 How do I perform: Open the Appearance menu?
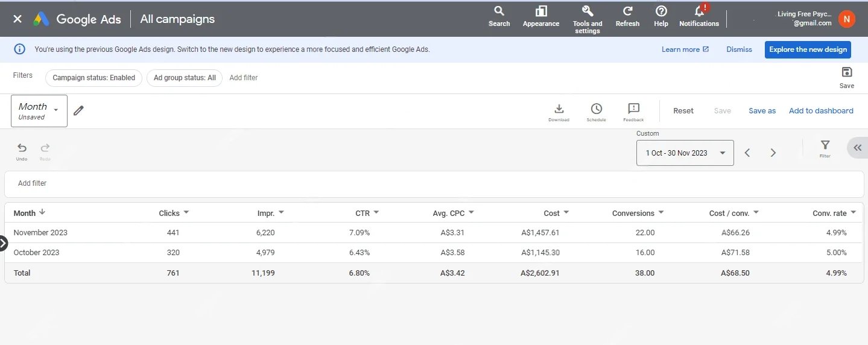[541, 16]
